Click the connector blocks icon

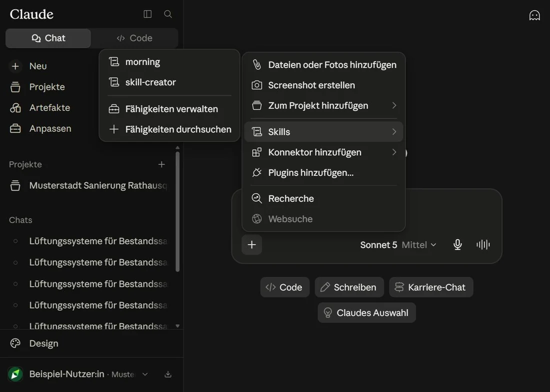click(257, 152)
